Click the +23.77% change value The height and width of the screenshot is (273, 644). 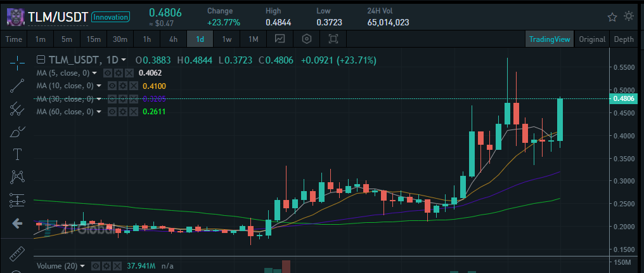pos(223,22)
